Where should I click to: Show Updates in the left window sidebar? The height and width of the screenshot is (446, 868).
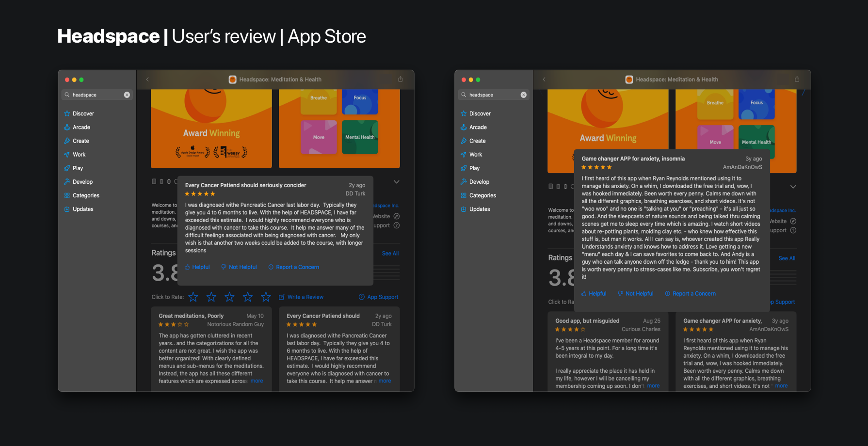pos(79,208)
